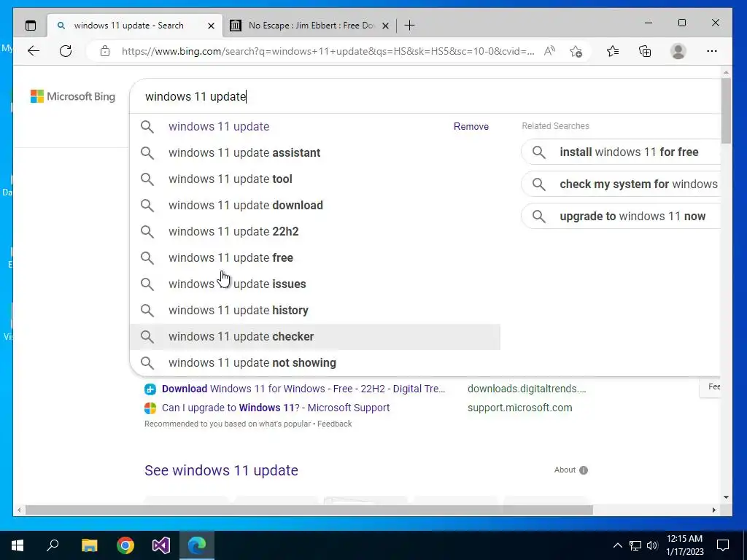Choose suggestion 'windows 11 update 22h2'
Screen dimensions: 747x560
tap(315, 231)
